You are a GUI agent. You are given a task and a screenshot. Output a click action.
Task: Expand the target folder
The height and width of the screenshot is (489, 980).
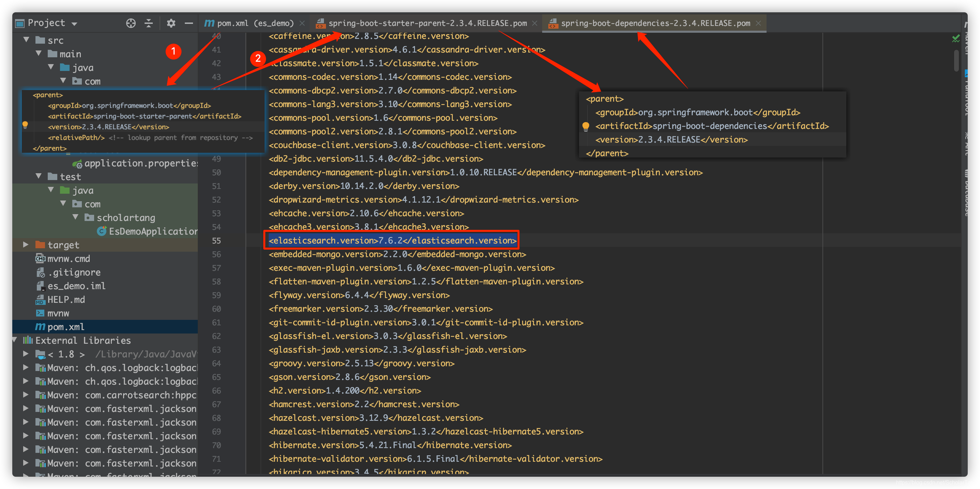pyautogui.click(x=26, y=244)
